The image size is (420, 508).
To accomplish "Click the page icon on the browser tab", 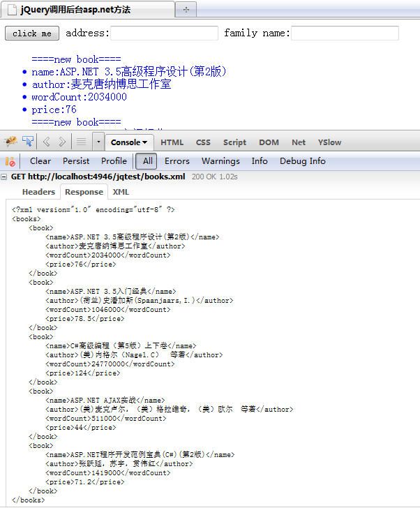I will tap(12, 10).
